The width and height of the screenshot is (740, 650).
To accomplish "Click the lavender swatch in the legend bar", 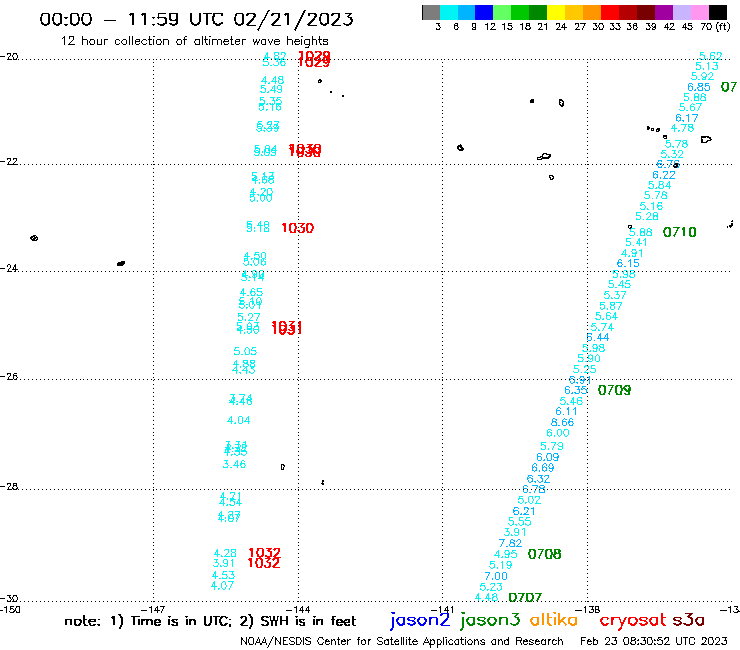I will pos(681,12).
